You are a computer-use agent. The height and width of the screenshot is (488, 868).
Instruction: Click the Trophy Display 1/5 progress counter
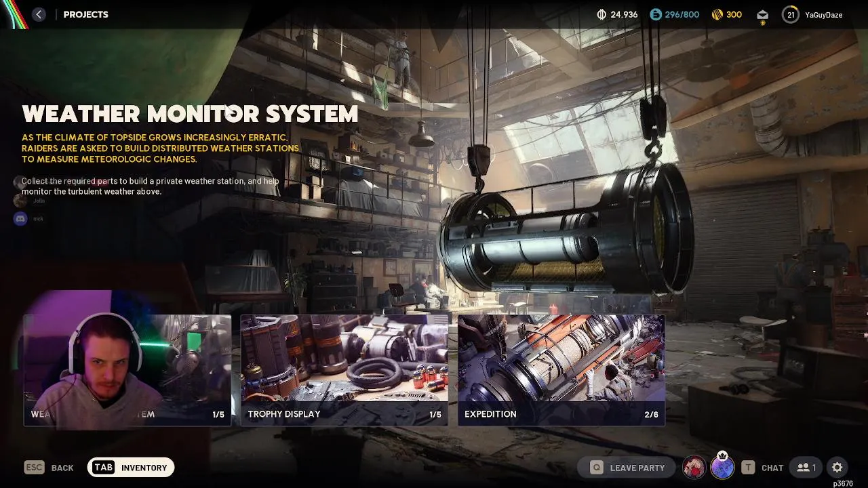click(435, 415)
